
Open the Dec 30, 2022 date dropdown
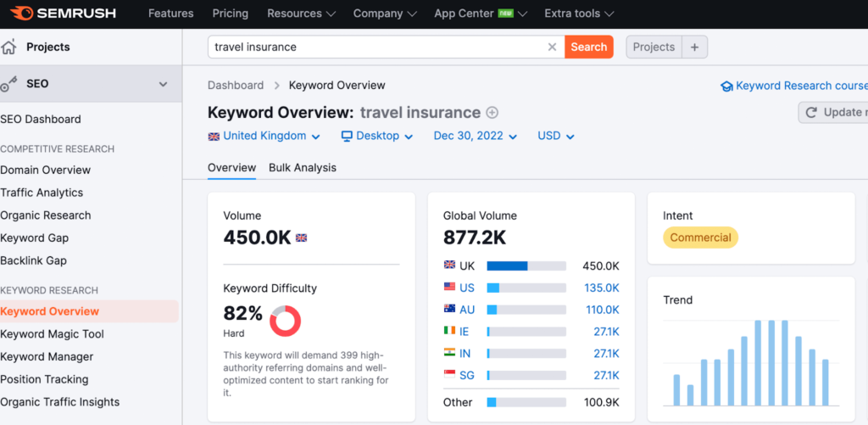475,136
